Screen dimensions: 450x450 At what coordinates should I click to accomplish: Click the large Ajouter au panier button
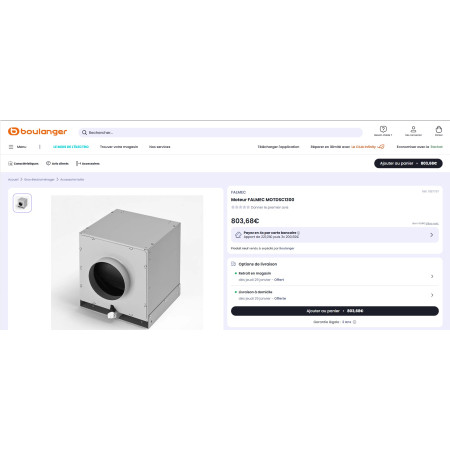pyautogui.click(x=335, y=311)
